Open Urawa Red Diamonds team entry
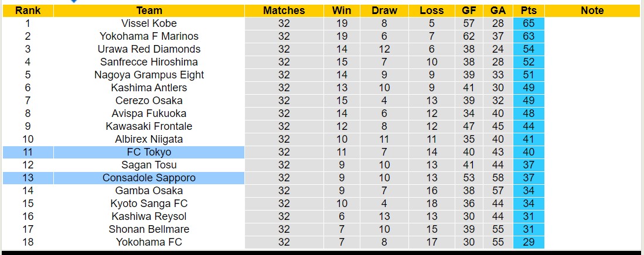The image size is (644, 255). coord(149,49)
